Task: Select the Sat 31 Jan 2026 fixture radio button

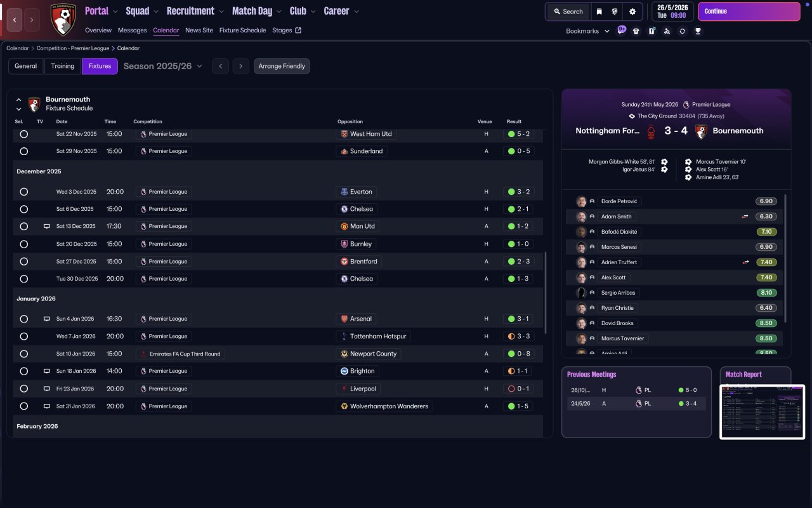Action: coord(24,406)
